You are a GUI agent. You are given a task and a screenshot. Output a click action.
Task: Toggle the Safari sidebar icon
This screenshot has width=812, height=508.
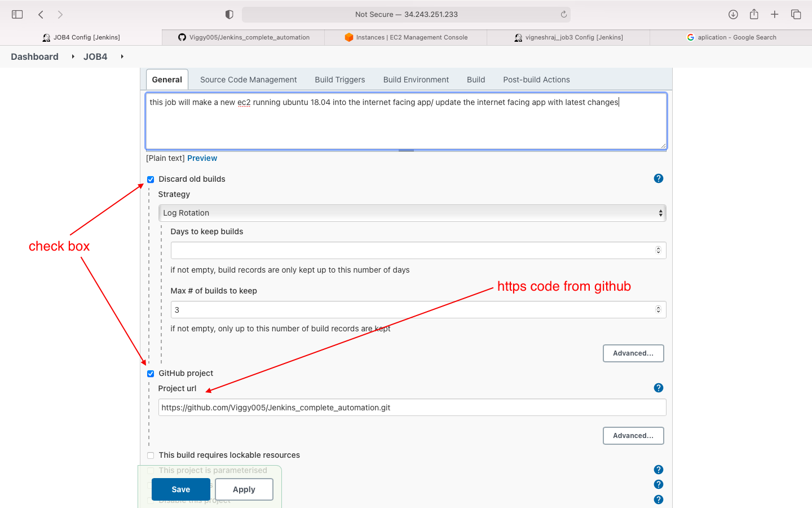[17, 15]
